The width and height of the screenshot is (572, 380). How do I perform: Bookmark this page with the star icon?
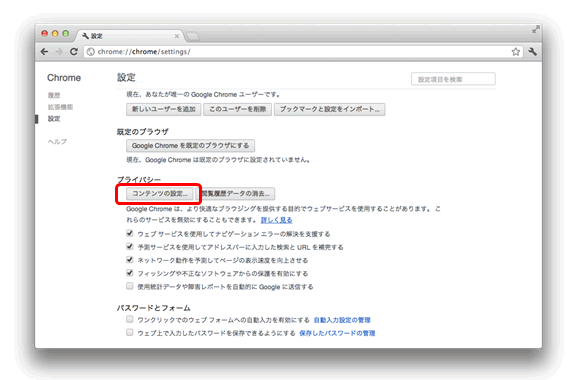[x=515, y=52]
